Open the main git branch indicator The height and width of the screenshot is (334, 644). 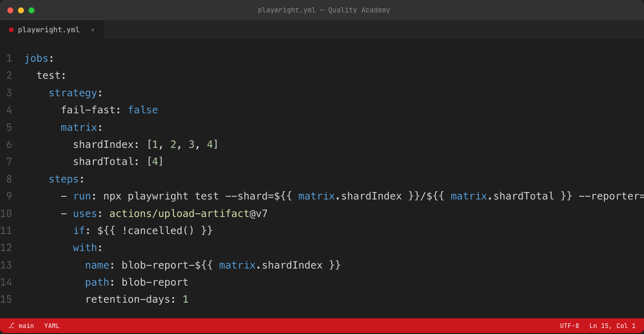coord(21,326)
